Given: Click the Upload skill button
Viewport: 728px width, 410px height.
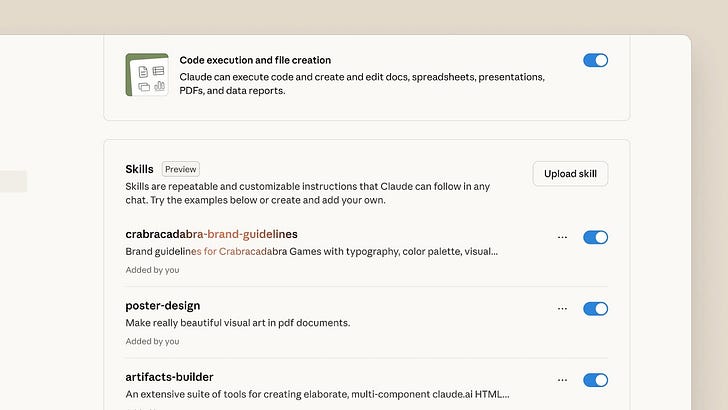Looking at the screenshot, I should [x=570, y=174].
